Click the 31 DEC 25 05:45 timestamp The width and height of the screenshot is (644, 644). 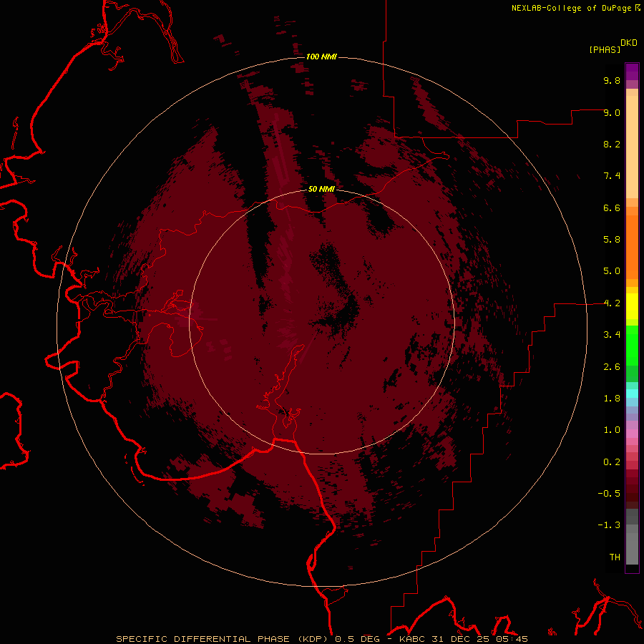479,639
